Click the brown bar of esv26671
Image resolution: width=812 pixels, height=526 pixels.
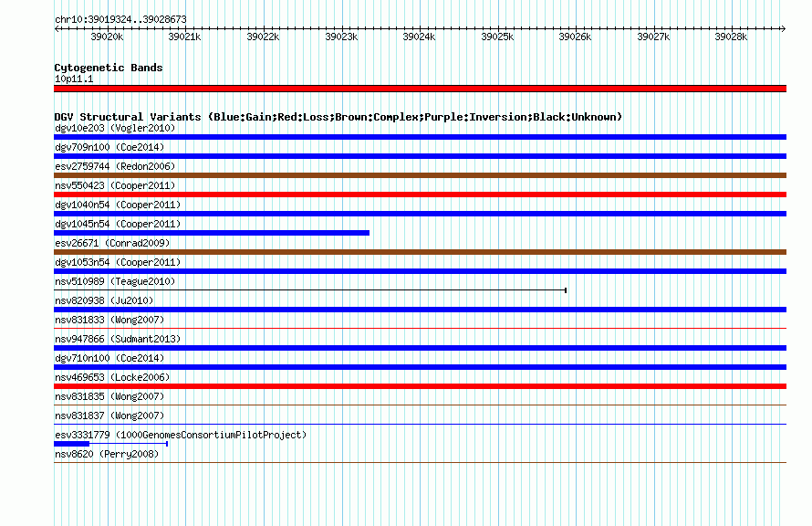(420, 252)
